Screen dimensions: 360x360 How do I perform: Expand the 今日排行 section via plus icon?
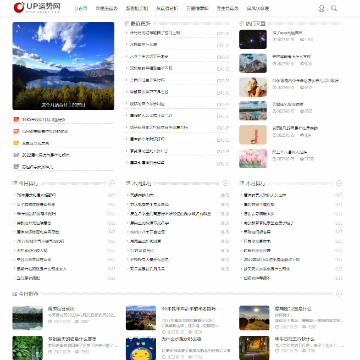112,183
